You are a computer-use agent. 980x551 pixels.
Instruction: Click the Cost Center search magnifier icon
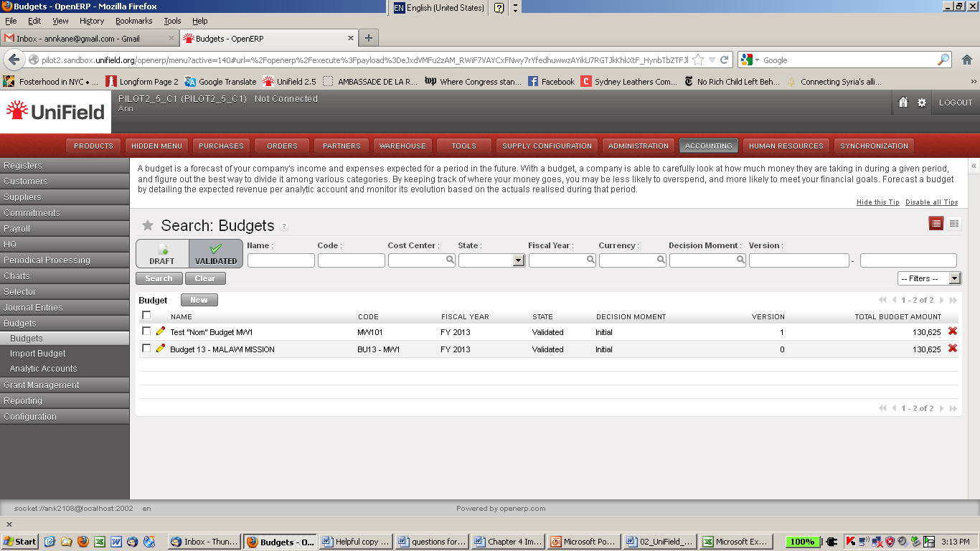pyautogui.click(x=451, y=260)
